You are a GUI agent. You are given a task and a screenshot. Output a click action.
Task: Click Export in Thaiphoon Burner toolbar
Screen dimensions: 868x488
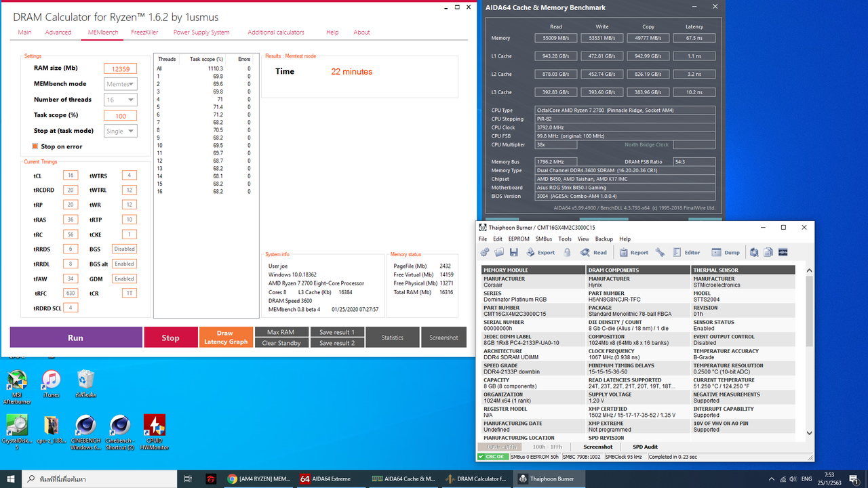pyautogui.click(x=540, y=252)
